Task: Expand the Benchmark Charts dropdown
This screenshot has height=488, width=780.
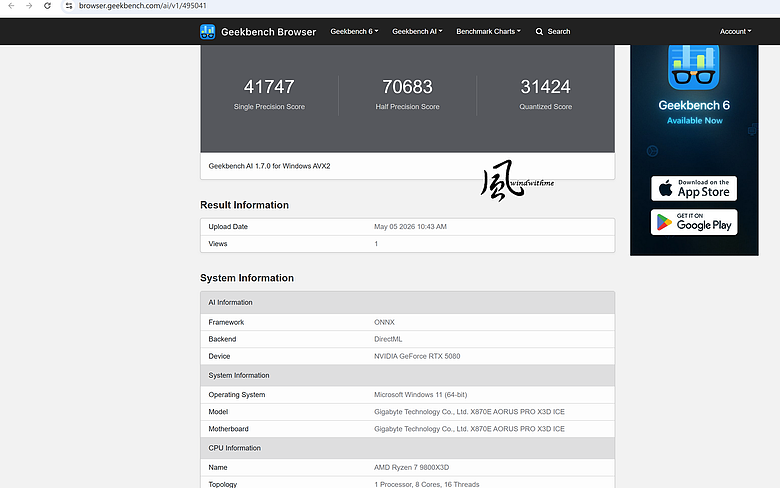Action: coord(488,31)
